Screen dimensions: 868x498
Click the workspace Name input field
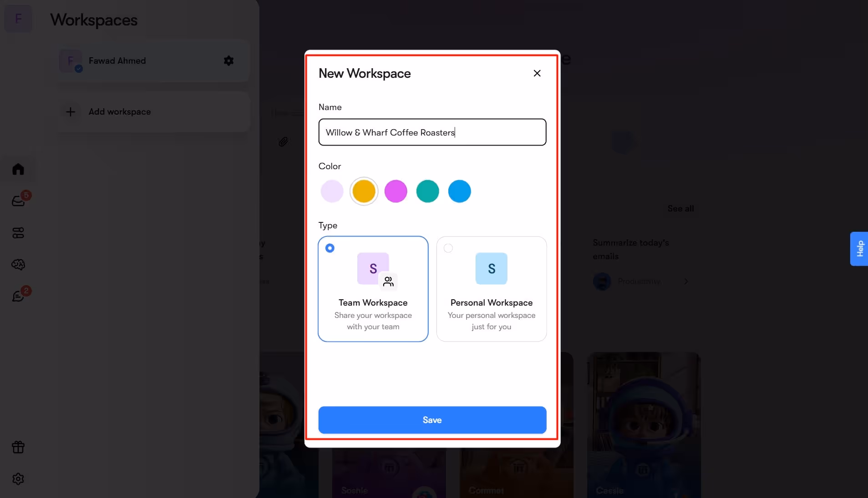(432, 132)
